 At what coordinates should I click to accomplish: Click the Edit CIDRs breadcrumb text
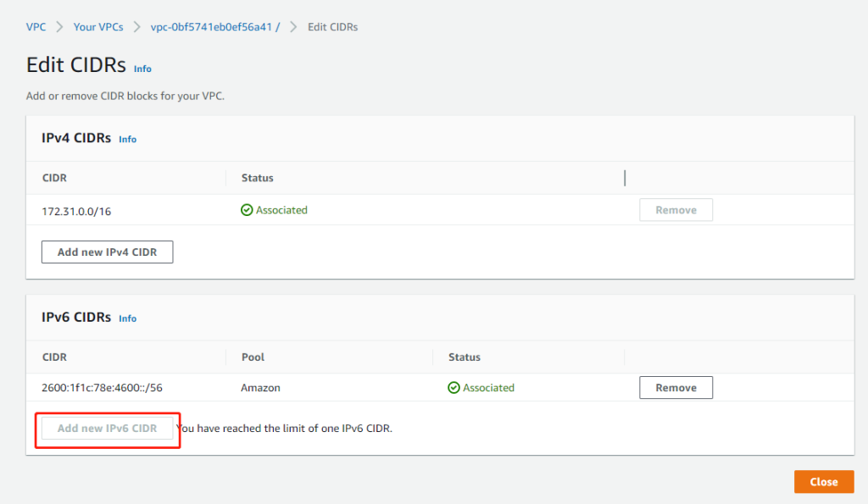click(332, 27)
